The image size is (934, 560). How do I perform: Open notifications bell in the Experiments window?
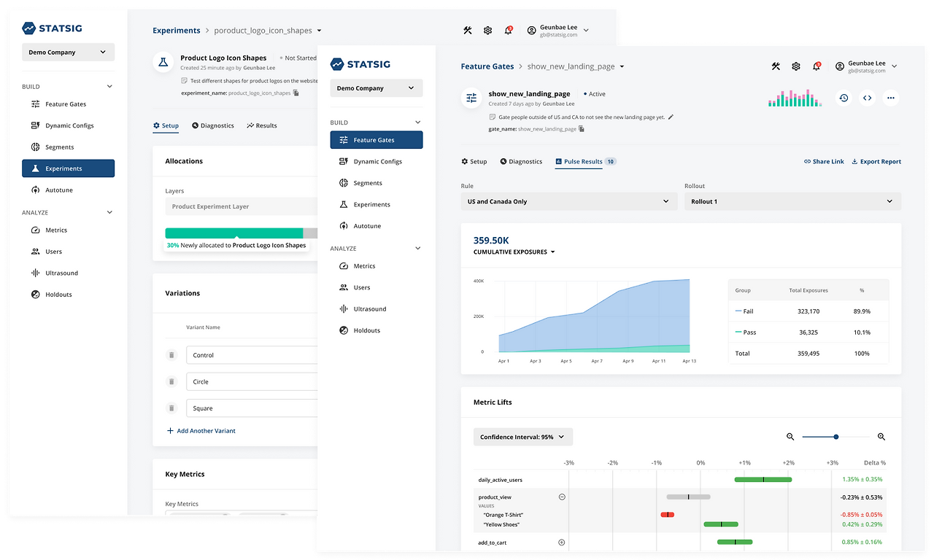[509, 31]
